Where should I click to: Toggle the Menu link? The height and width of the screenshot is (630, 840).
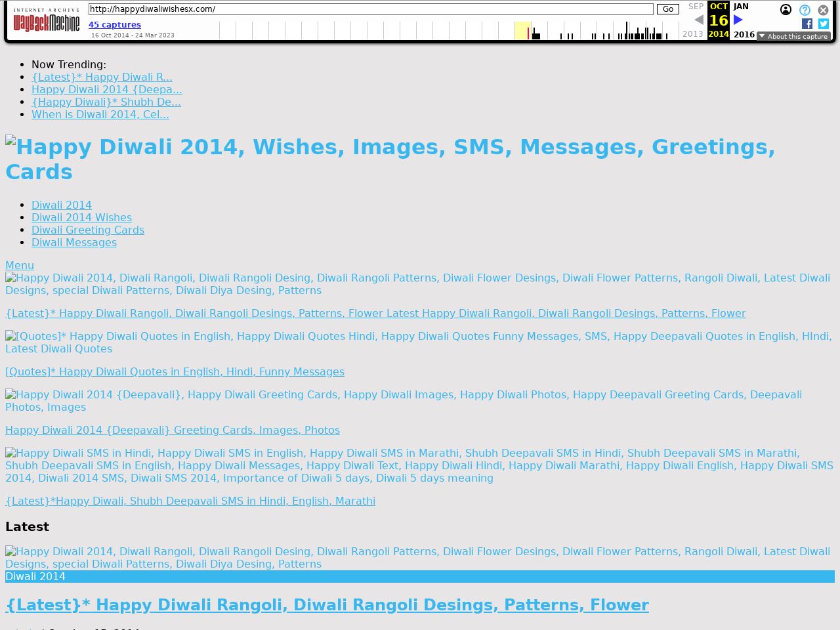[20, 265]
